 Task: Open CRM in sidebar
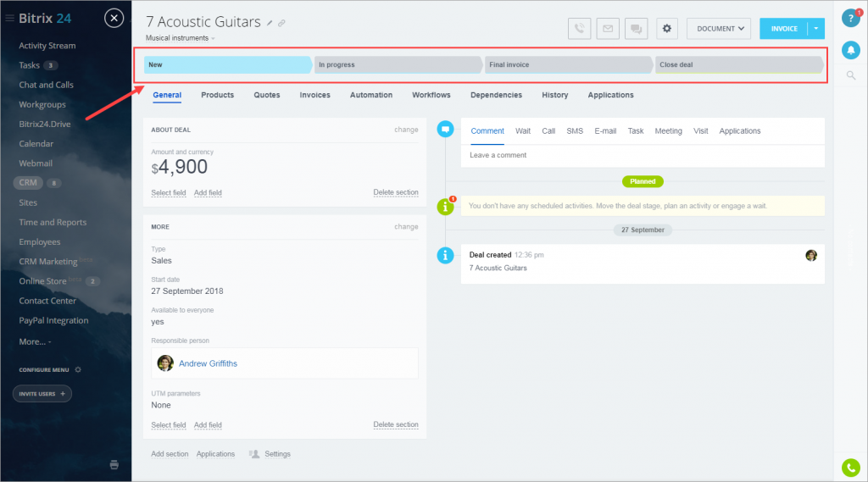click(28, 183)
